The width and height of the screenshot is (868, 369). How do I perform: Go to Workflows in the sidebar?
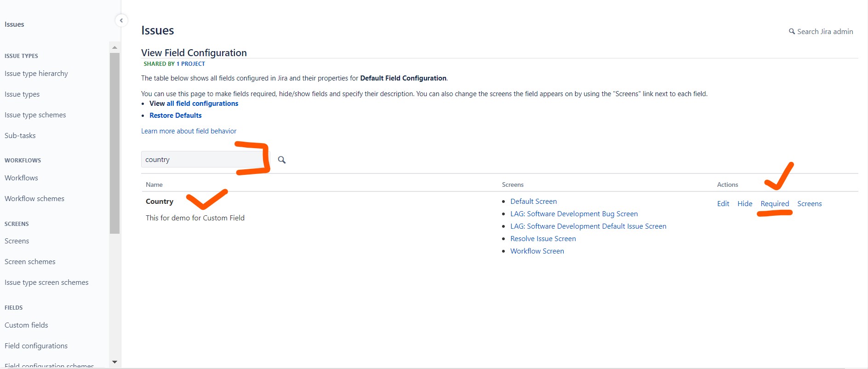(x=21, y=178)
